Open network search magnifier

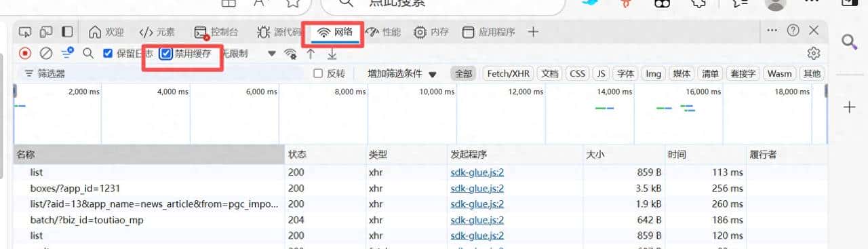click(88, 53)
